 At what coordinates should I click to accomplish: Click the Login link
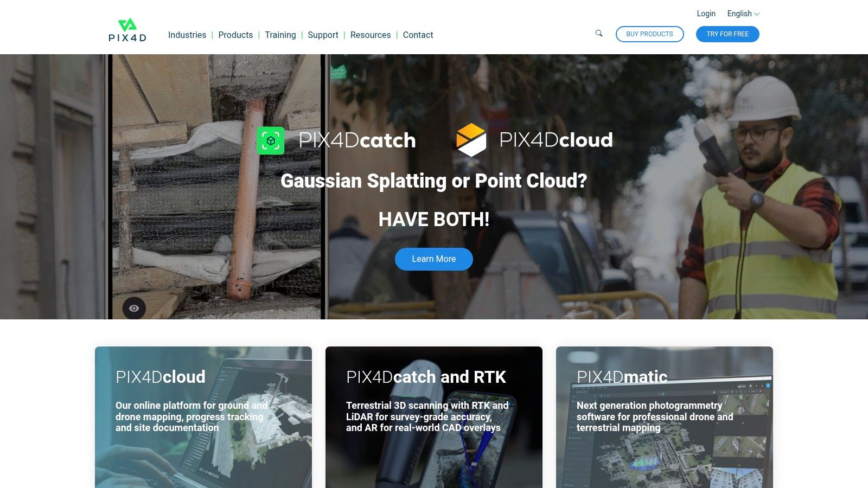706,14
